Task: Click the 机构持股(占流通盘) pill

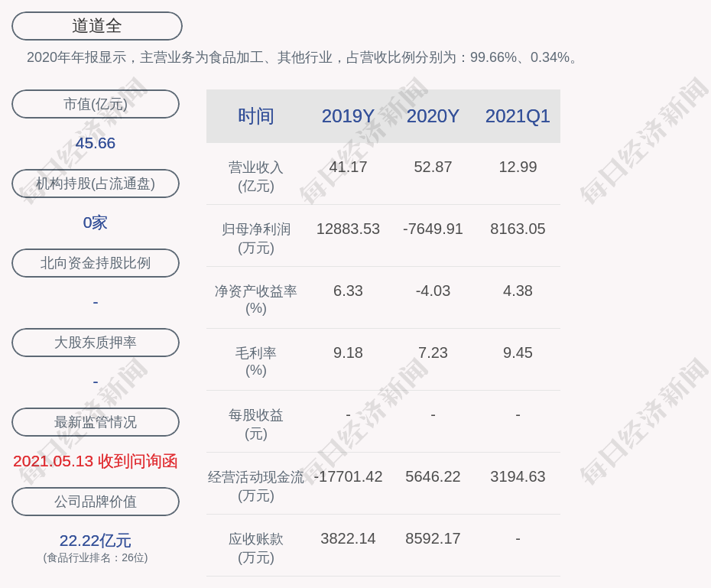Action: [x=96, y=184]
